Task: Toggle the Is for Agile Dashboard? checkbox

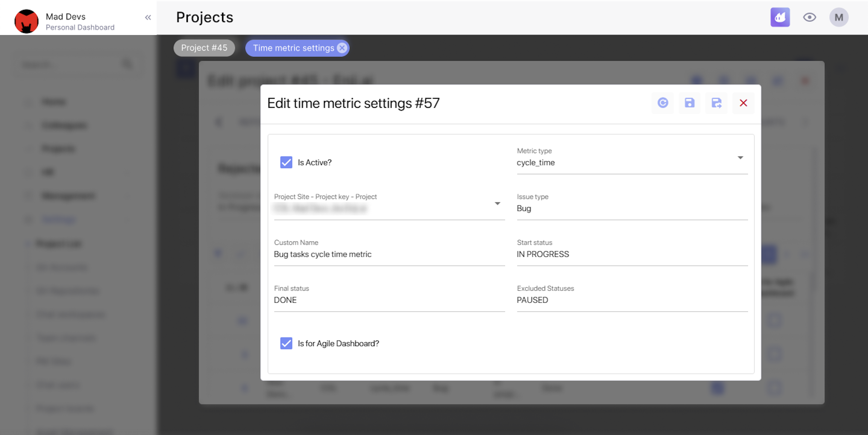Action: 286,343
